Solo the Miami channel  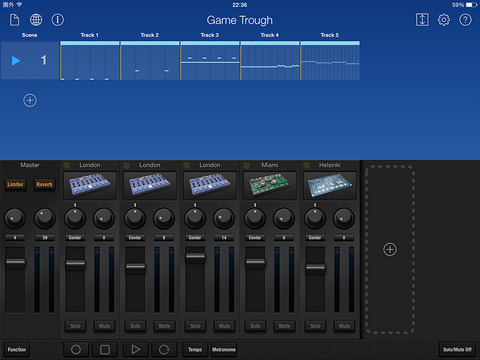[x=255, y=326]
